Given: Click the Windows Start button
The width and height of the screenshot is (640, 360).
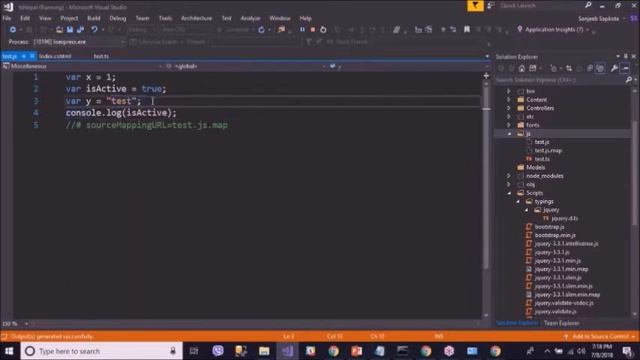Looking at the screenshot, I should (x=9, y=351).
